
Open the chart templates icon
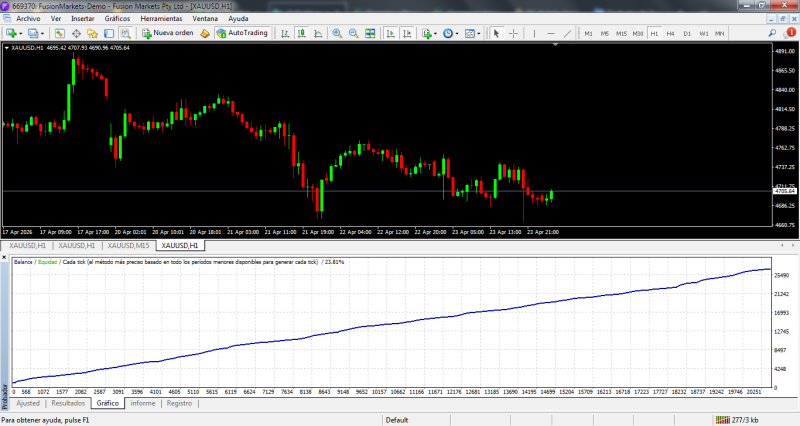click(x=470, y=33)
